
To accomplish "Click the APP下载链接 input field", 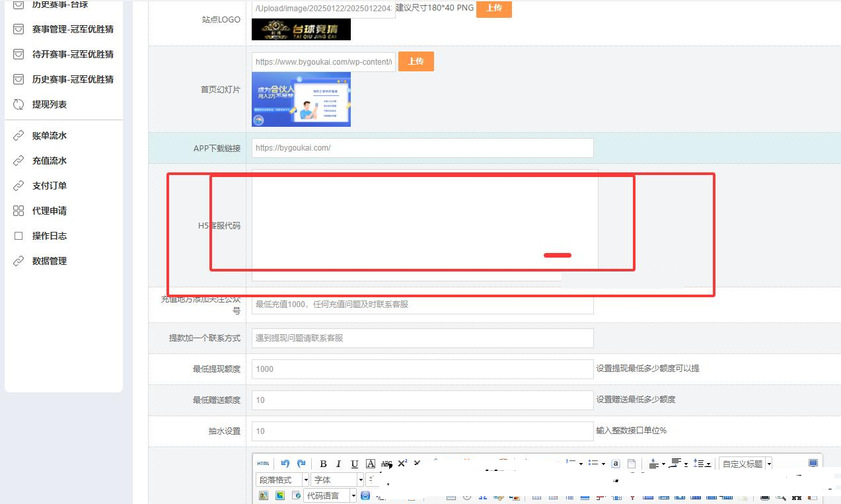I will point(421,148).
